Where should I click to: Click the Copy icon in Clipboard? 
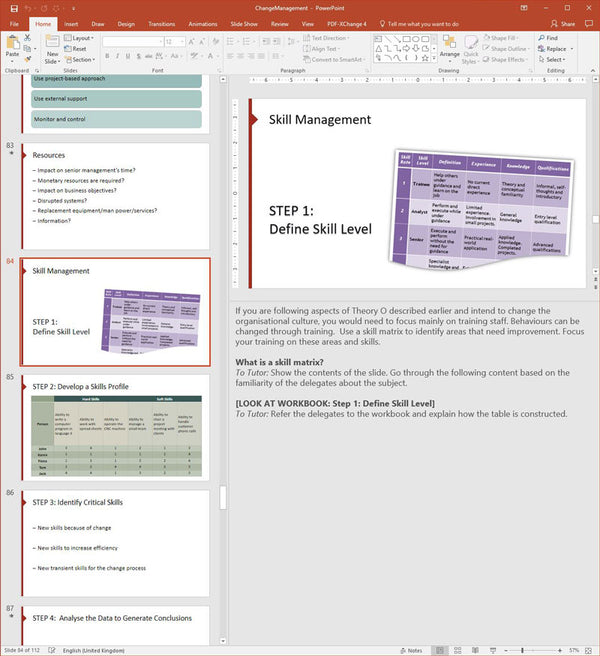pyautogui.click(x=27, y=49)
